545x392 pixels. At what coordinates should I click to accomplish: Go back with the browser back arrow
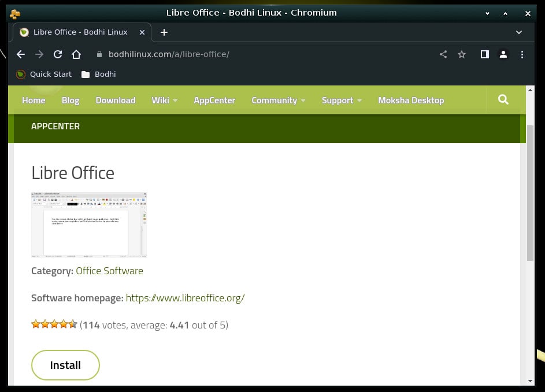pyautogui.click(x=21, y=54)
